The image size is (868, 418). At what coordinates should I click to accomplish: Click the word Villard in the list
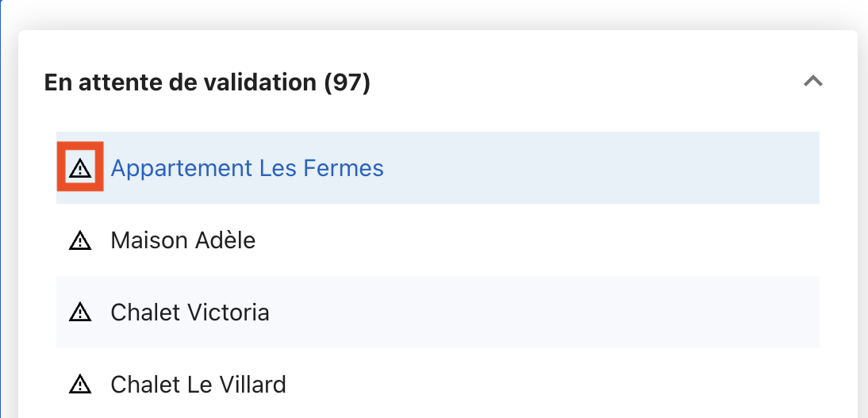point(248,385)
